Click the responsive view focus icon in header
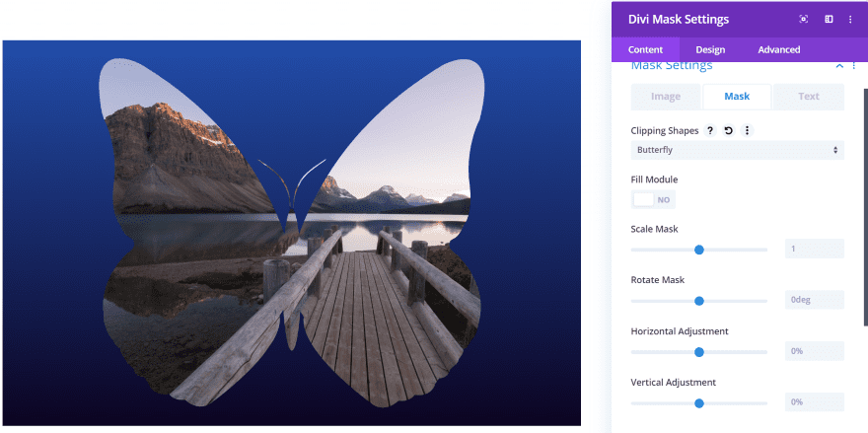The image size is (868, 433). point(803,20)
